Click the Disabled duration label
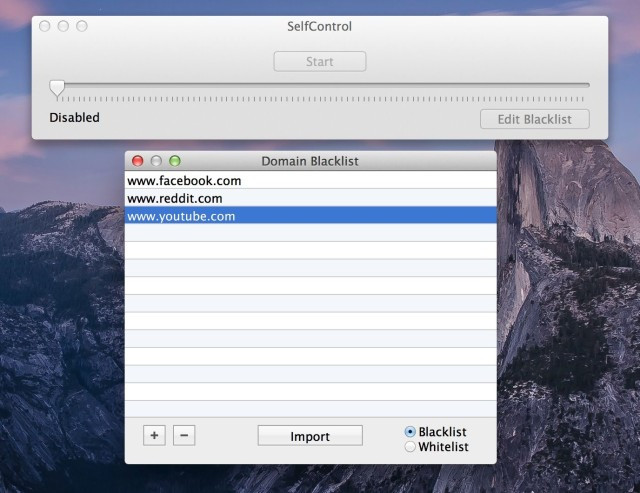The height and width of the screenshot is (493, 640). pos(74,118)
